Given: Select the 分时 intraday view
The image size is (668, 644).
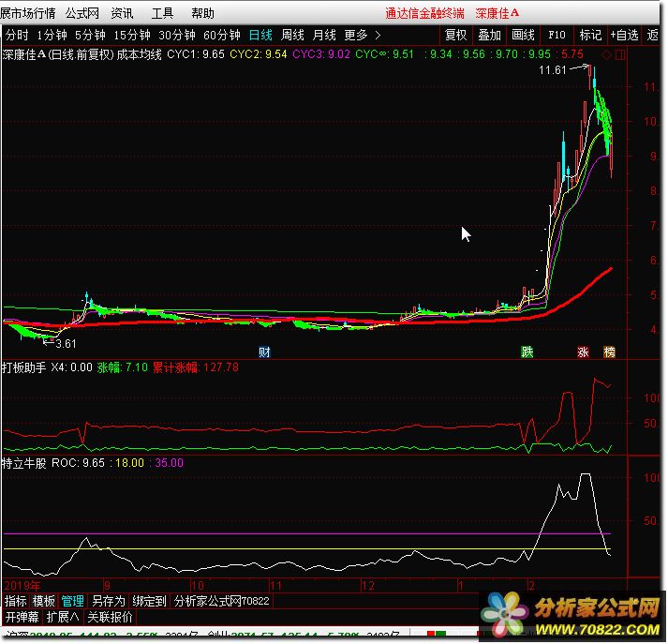Looking at the screenshot, I should [x=17, y=35].
